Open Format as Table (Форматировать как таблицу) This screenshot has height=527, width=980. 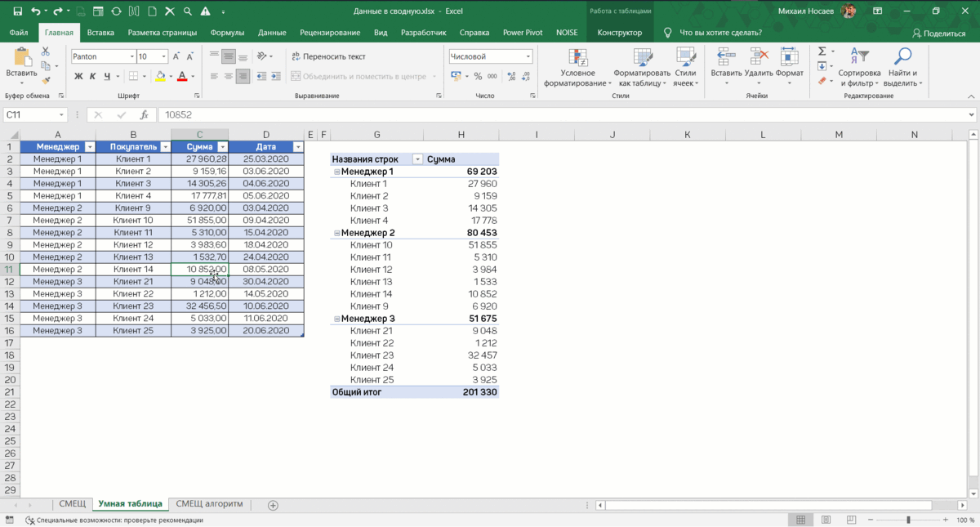642,67
